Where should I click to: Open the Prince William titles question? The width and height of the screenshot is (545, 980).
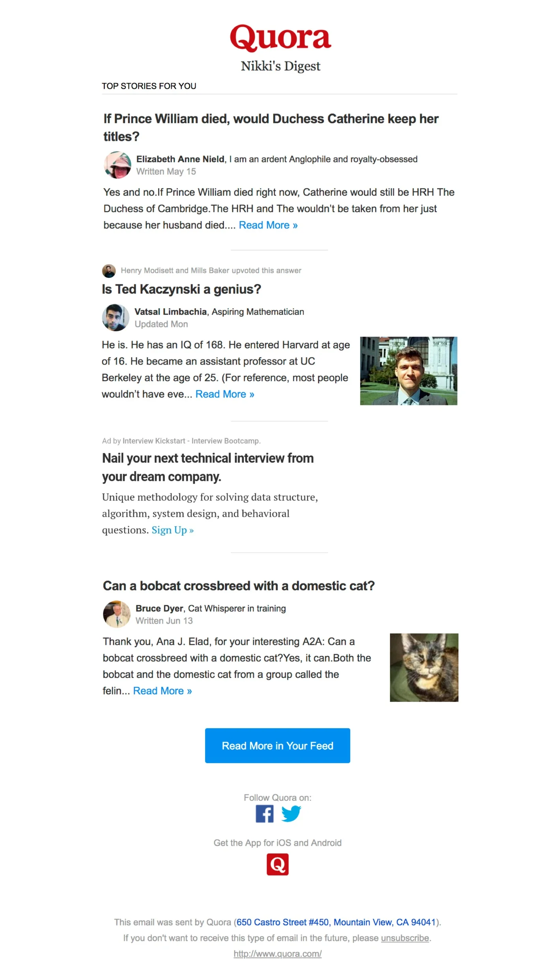pyautogui.click(x=271, y=127)
